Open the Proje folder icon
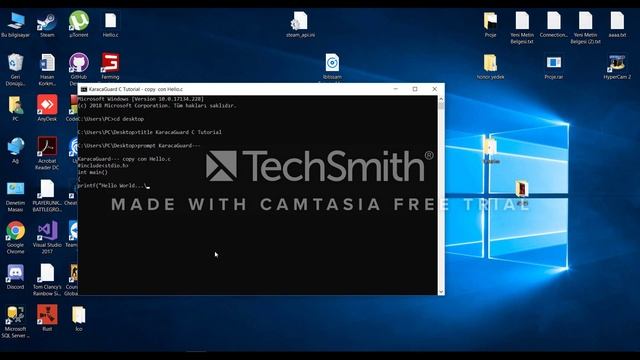 (x=490, y=25)
